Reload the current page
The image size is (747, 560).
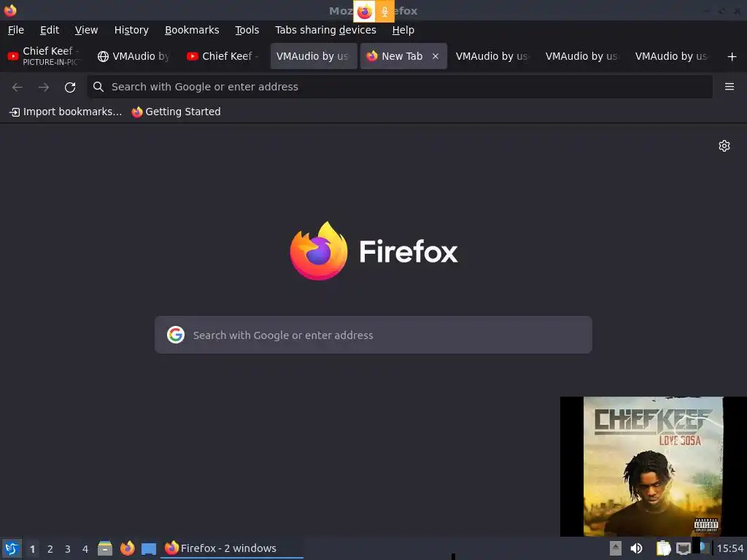click(x=70, y=87)
